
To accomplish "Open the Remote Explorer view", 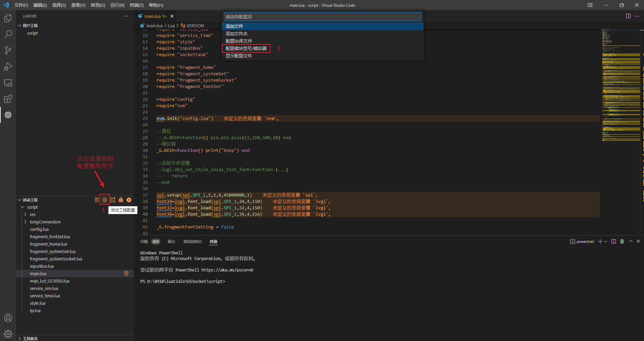I will click(8, 83).
